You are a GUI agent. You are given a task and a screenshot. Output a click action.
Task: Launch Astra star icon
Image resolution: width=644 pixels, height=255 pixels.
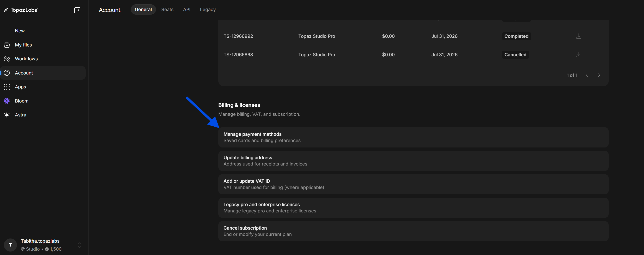[x=7, y=115]
